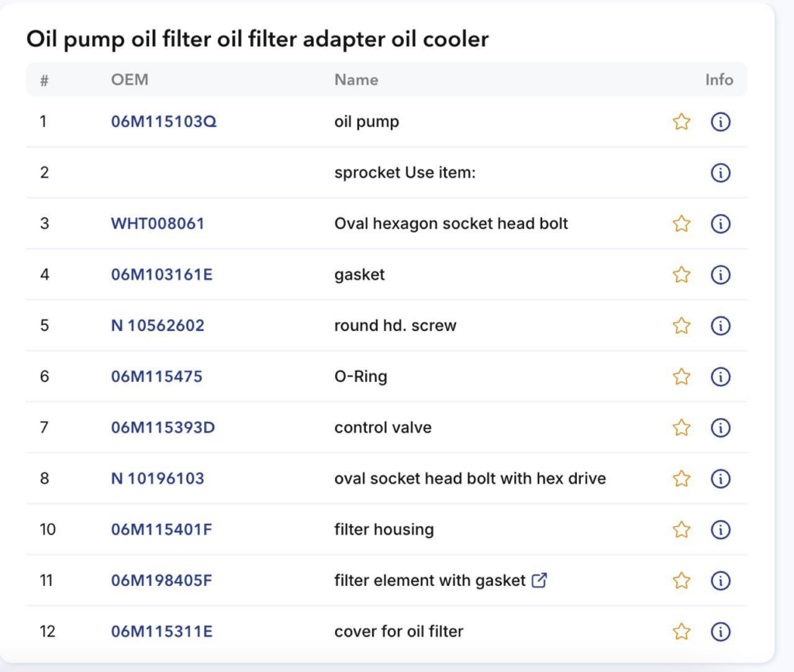The height and width of the screenshot is (672, 794).
Task: Click the filter housing name text
Action: point(384,529)
